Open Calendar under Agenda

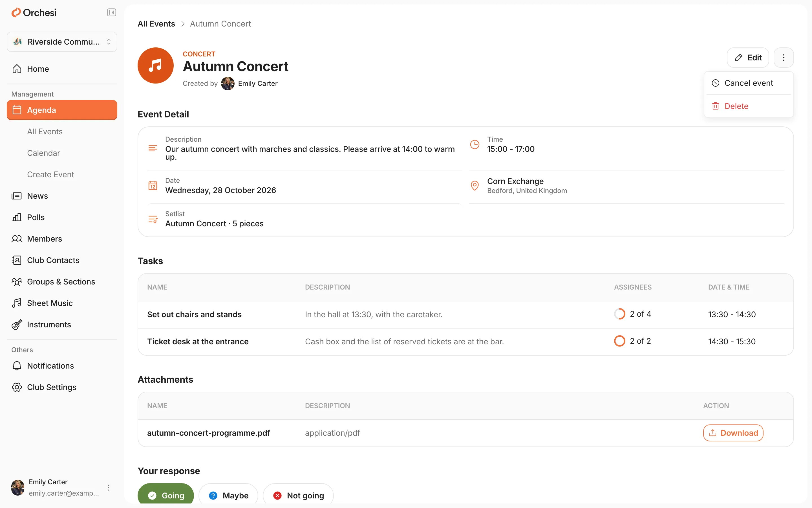[44, 153]
